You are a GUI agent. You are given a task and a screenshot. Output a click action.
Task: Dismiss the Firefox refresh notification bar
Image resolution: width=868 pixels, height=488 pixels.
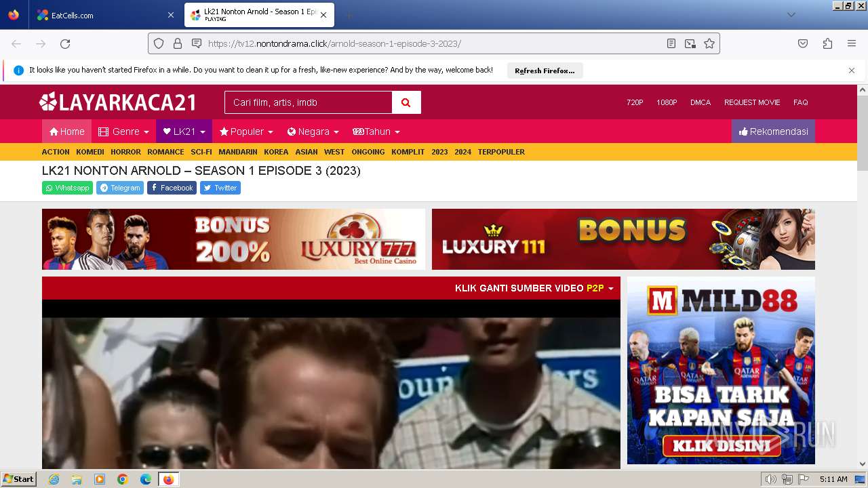click(x=852, y=70)
